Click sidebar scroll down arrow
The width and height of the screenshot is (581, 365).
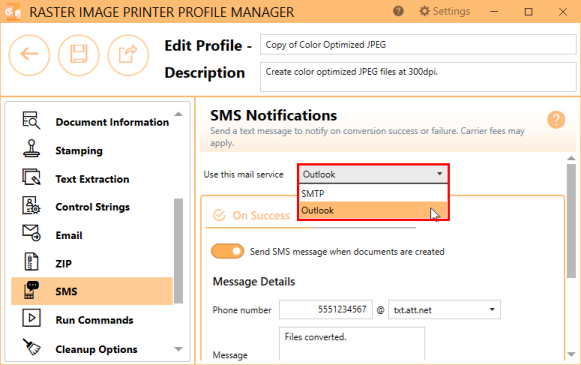pyautogui.click(x=178, y=349)
